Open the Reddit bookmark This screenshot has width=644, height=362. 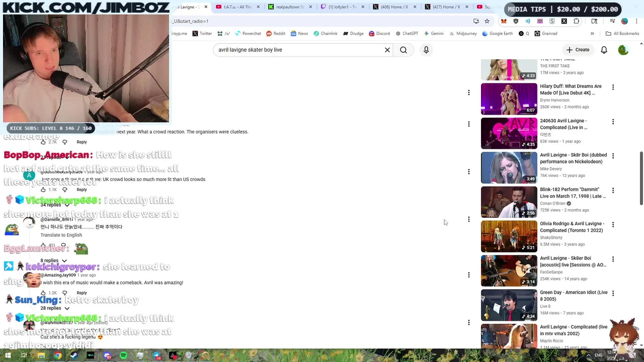point(276,34)
